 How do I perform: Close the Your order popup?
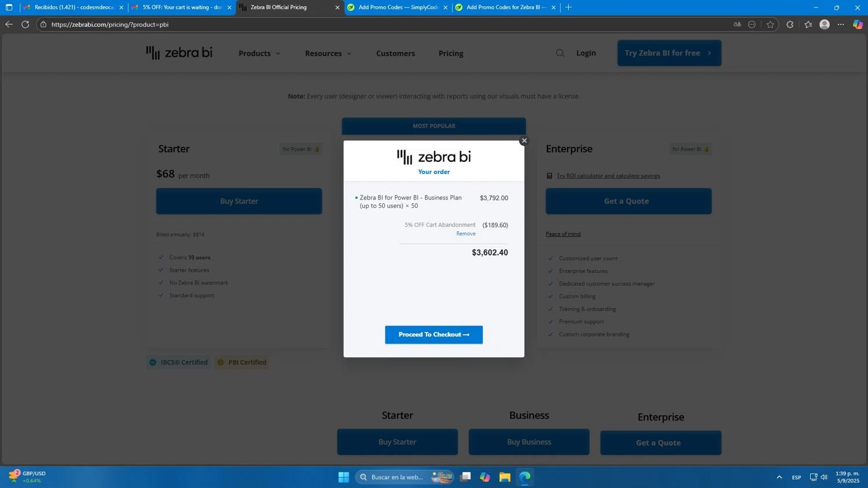[x=524, y=141]
